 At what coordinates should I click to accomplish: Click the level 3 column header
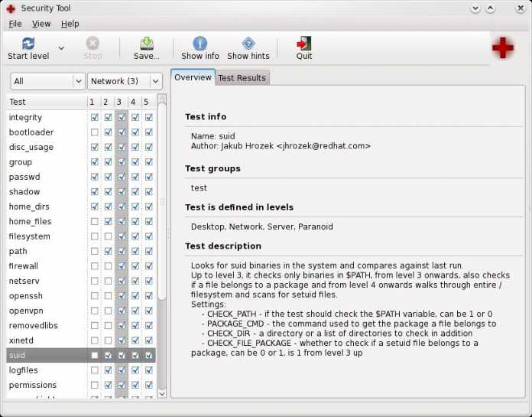point(121,102)
